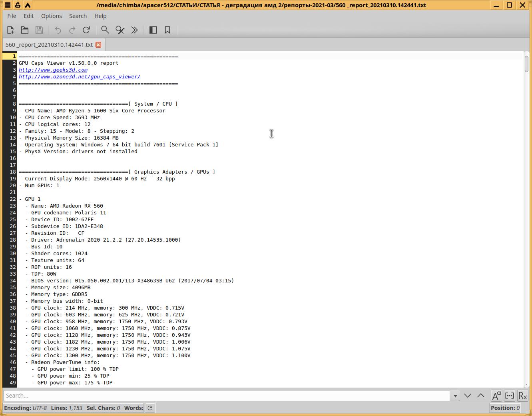Viewport: 532px width, 416px height.
Task: Refresh the word count in status bar
Action: (x=150, y=408)
